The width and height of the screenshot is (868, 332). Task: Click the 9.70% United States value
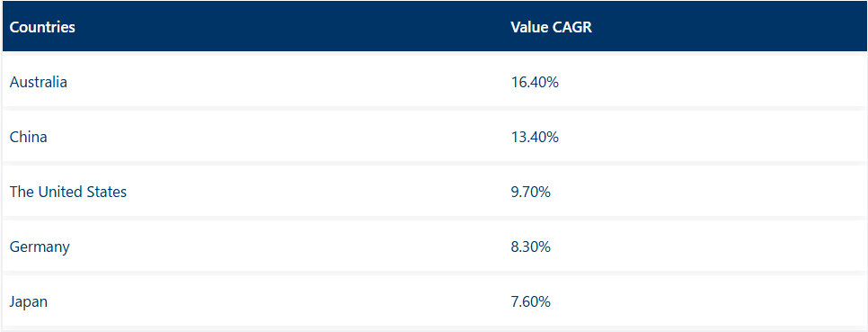531,192
